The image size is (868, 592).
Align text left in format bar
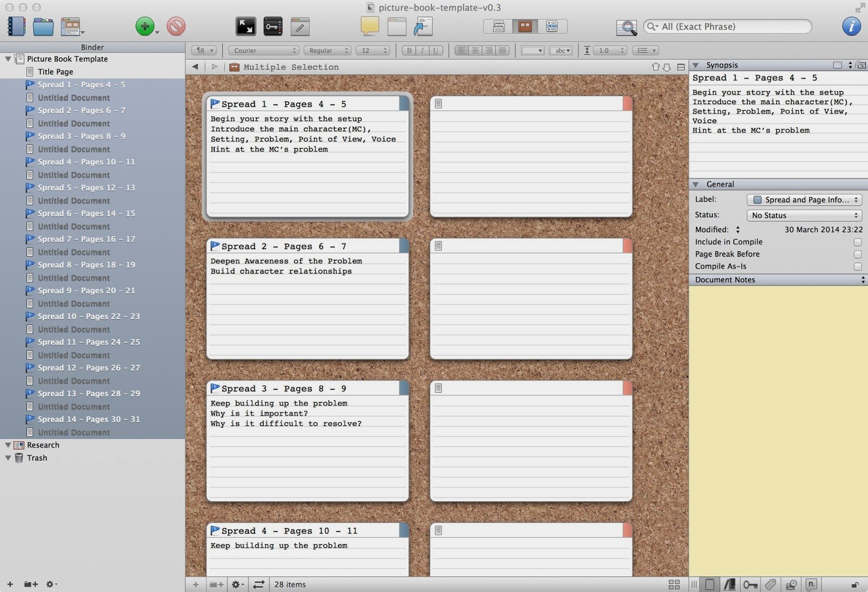pyautogui.click(x=461, y=50)
